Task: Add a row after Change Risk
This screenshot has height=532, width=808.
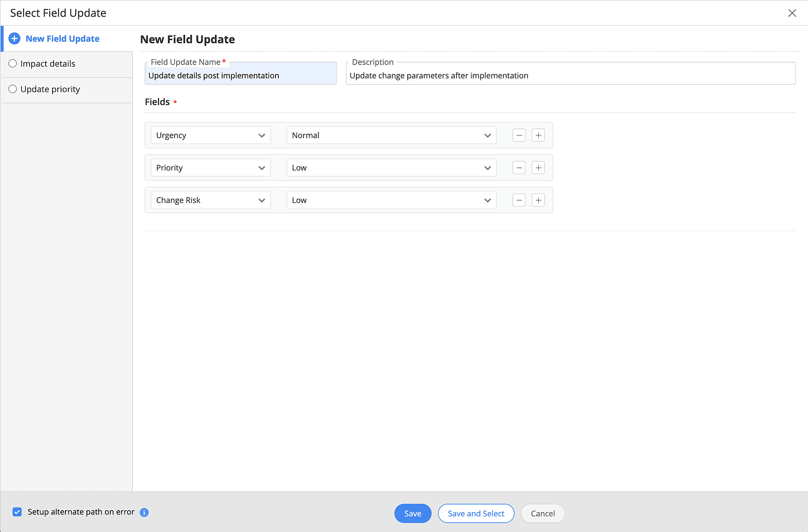Action: point(538,200)
